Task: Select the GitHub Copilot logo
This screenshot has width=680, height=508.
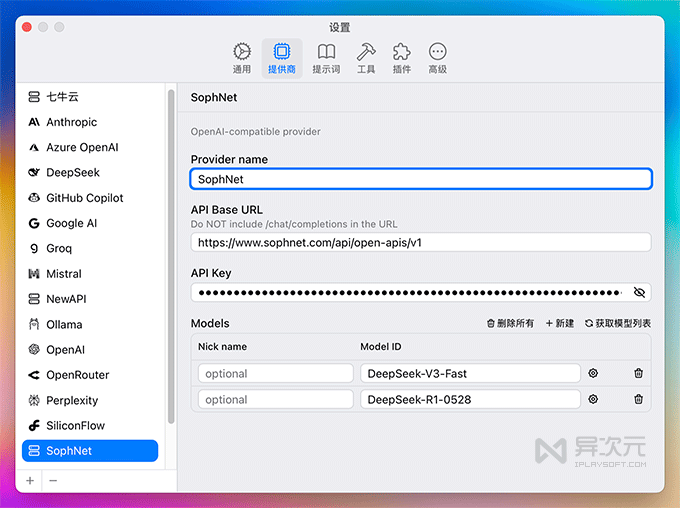Action: pyautogui.click(x=34, y=198)
